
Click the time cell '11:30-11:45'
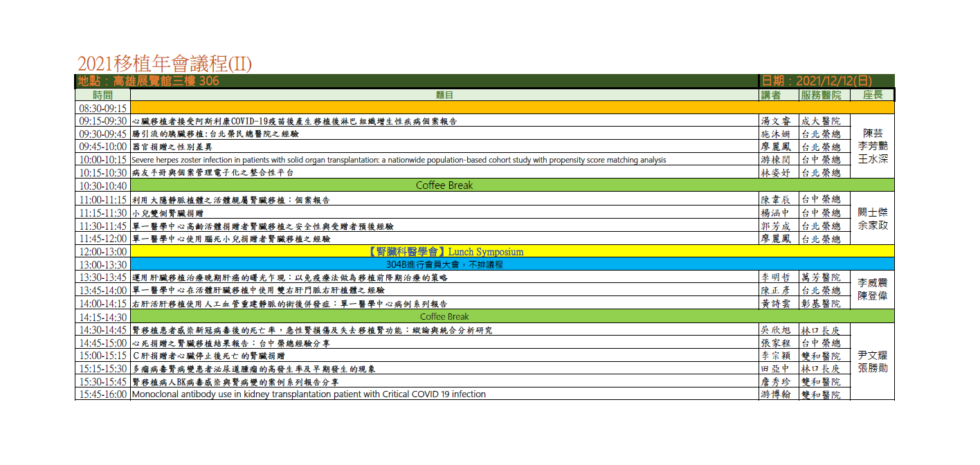102,226
